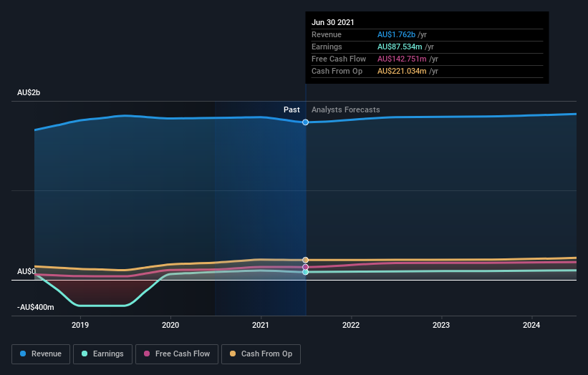This screenshot has width=588, height=375.
Task: Click the 'Cash From Op' row label in tooltip
Action: (337, 71)
